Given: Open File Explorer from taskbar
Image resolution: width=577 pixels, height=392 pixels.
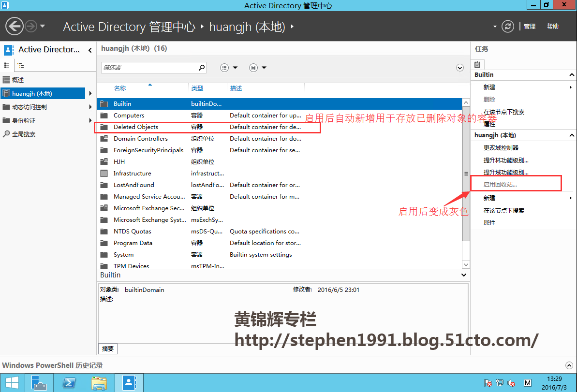Looking at the screenshot, I should click(x=99, y=383).
